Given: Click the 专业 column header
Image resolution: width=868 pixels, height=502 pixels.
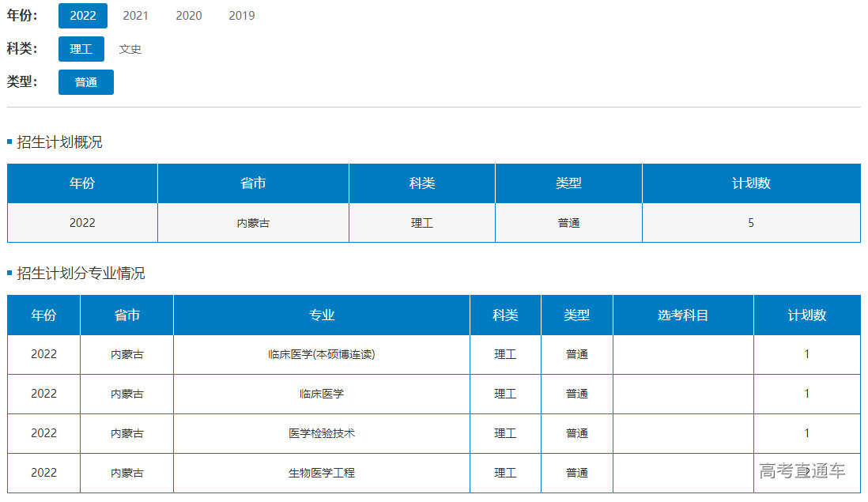Looking at the screenshot, I should point(322,315).
